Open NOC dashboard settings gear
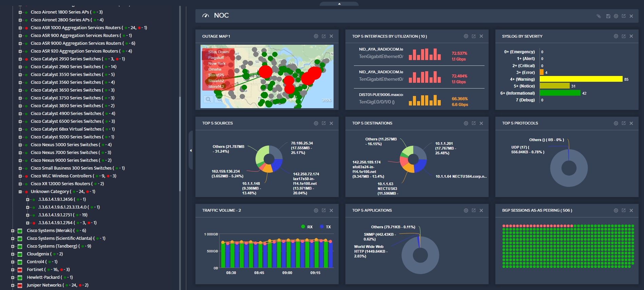 coord(616,16)
